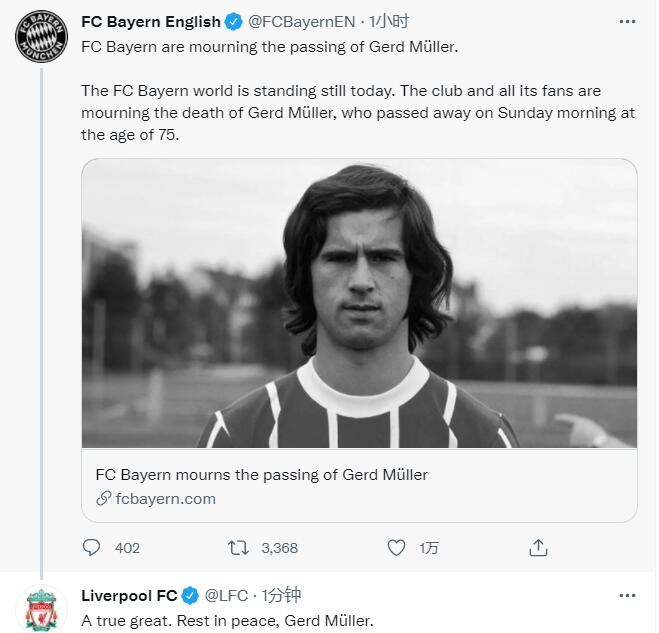Click the Gerd Müller photo preview

[359, 303]
